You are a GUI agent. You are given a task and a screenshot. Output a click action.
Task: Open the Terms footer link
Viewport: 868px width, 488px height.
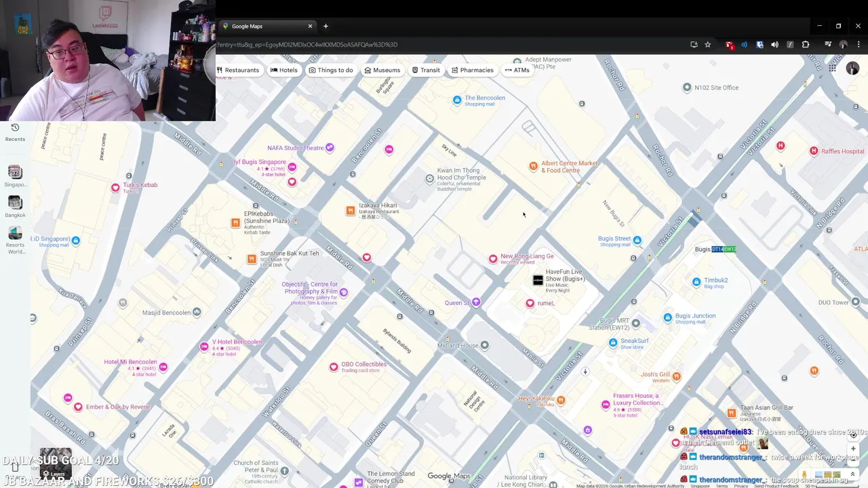point(722,486)
